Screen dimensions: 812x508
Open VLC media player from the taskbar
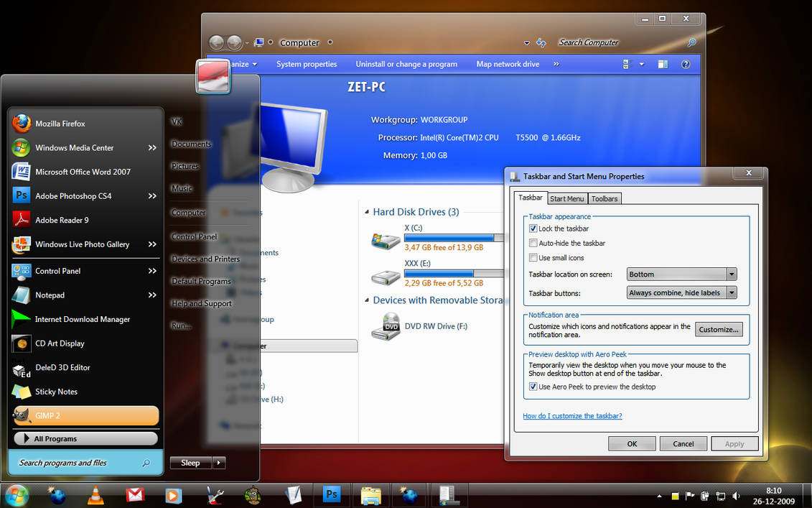[95, 496]
